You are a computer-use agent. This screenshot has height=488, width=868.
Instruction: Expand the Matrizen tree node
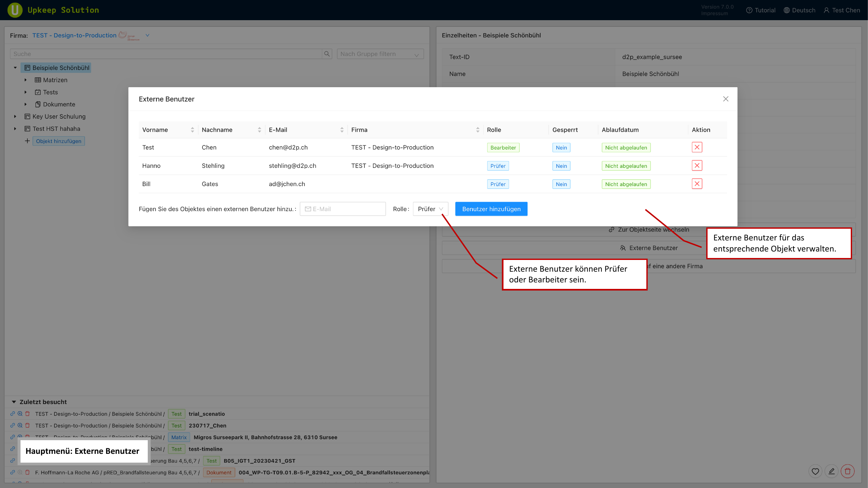tap(26, 80)
